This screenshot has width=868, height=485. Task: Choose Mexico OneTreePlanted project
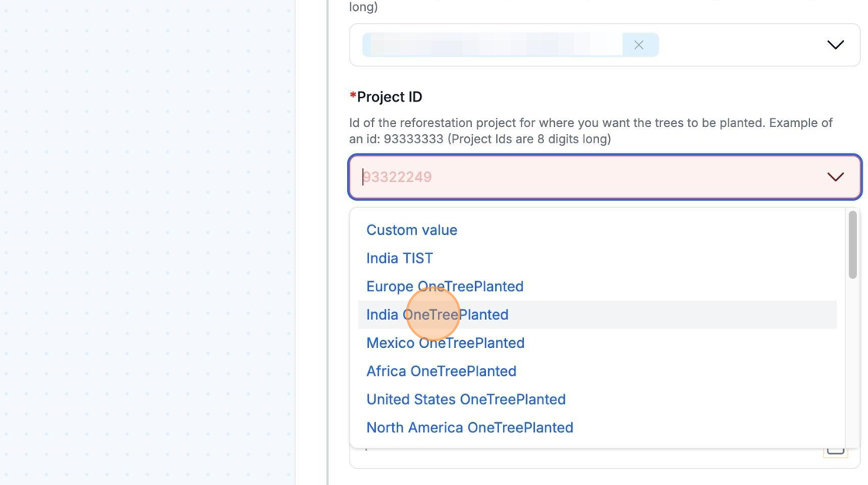445,343
